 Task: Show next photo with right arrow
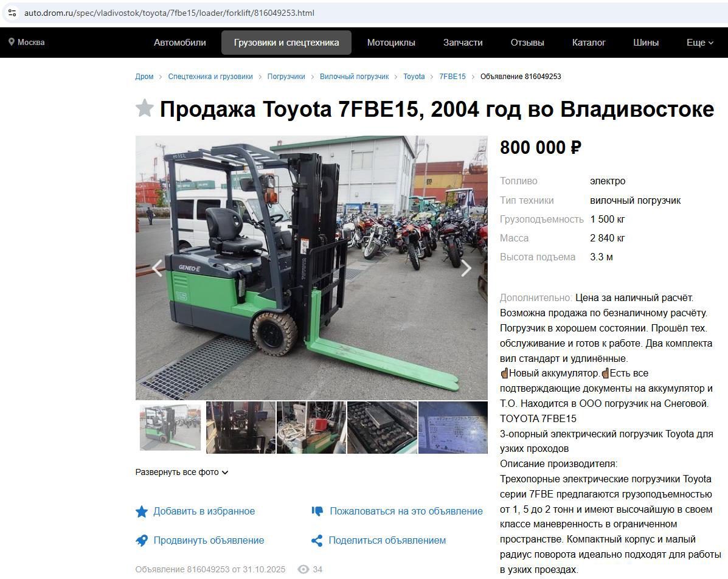(x=466, y=268)
